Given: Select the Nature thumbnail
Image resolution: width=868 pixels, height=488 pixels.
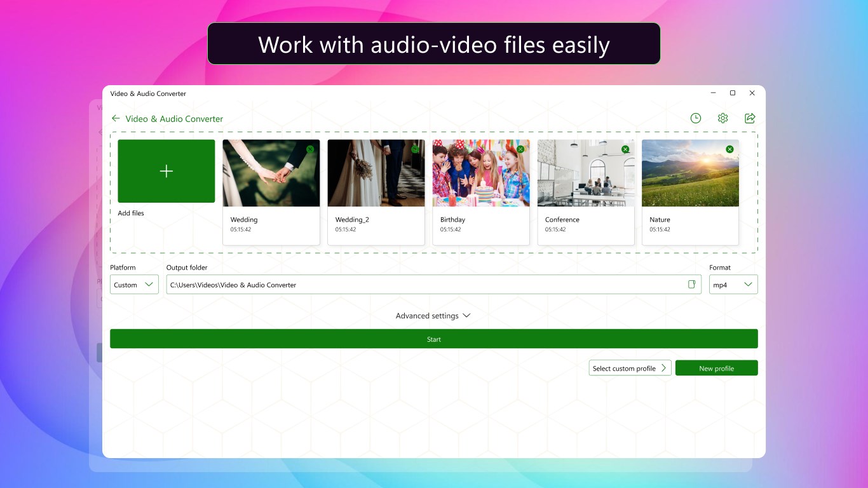Looking at the screenshot, I should click(690, 173).
